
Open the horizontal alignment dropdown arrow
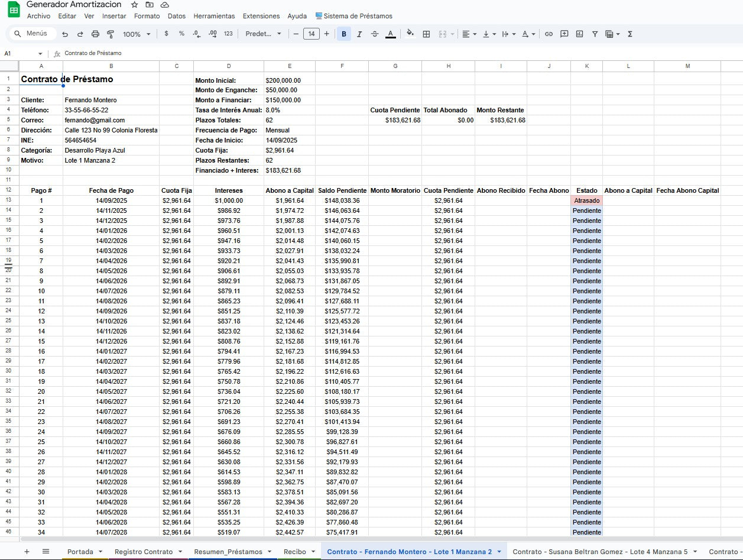475,34
